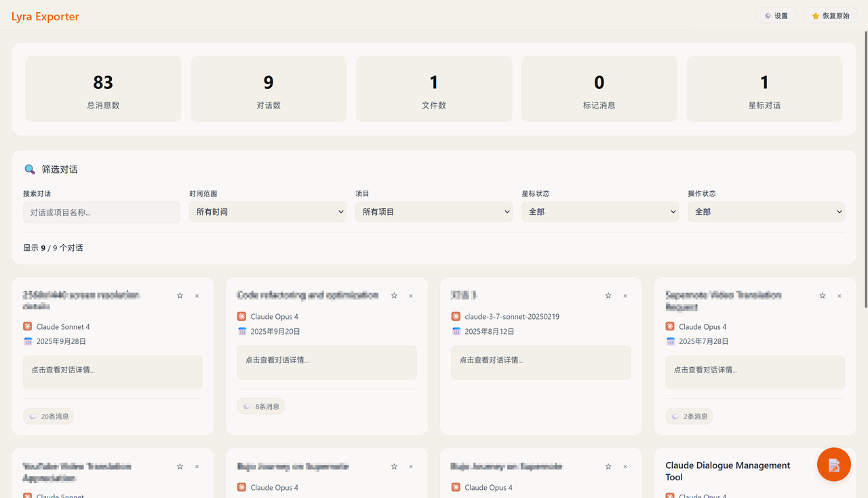The image size is (868, 498).
Task: Expand the 星标状态 dropdown
Action: [600, 212]
